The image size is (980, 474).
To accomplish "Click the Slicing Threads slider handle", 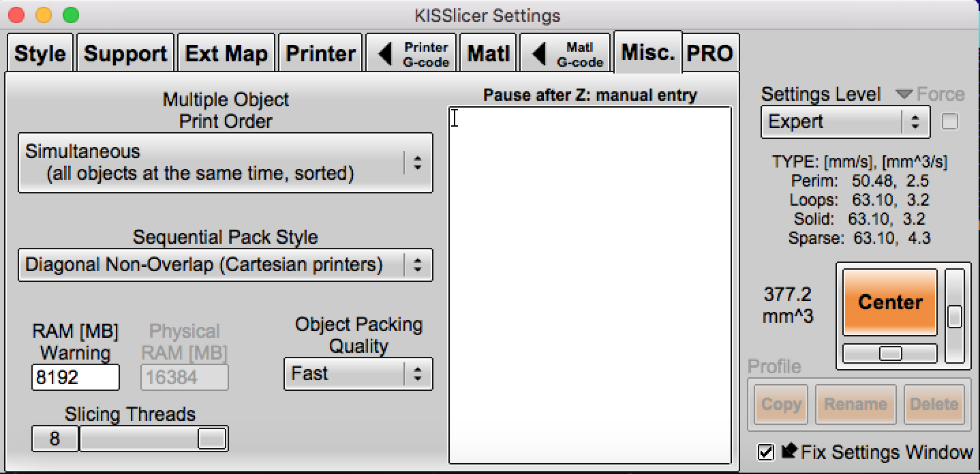I will pyautogui.click(x=211, y=439).
